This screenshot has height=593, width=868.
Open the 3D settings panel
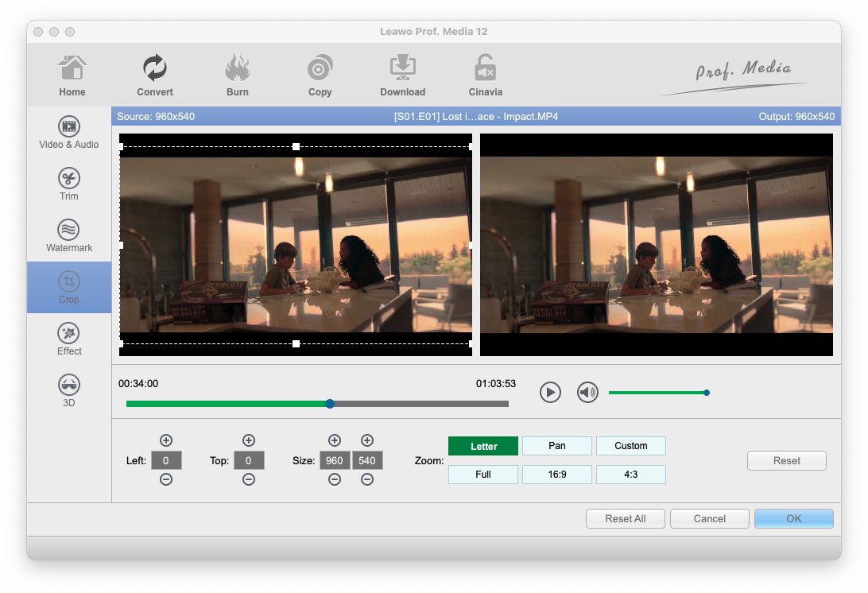[x=69, y=391]
